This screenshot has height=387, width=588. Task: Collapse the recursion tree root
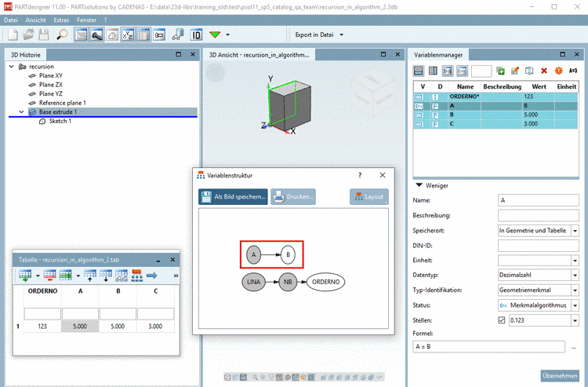pyautogui.click(x=12, y=67)
